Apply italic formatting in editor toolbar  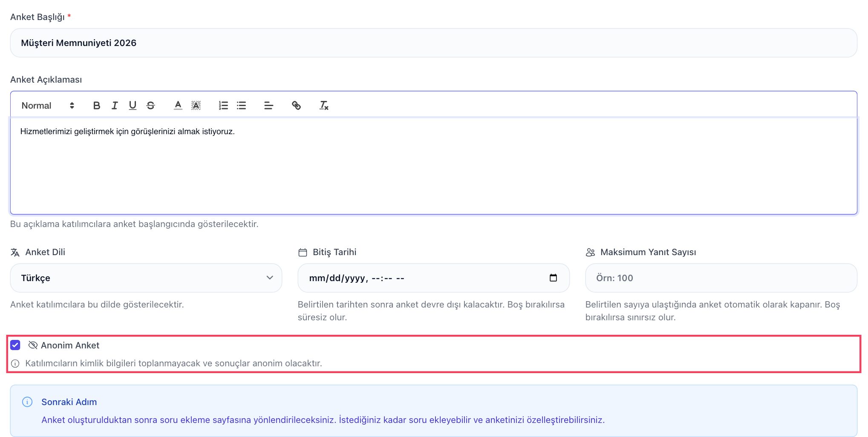coord(115,105)
